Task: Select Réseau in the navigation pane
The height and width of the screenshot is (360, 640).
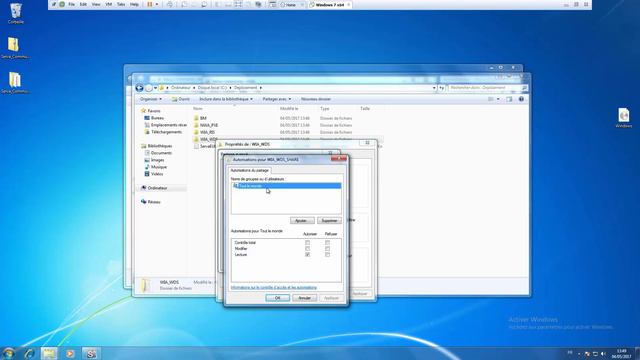Action: click(x=151, y=202)
